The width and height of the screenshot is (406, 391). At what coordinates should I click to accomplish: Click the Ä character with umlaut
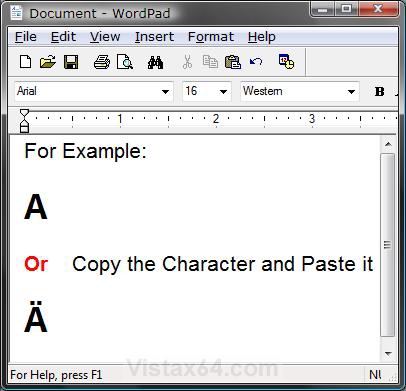pyautogui.click(x=36, y=317)
